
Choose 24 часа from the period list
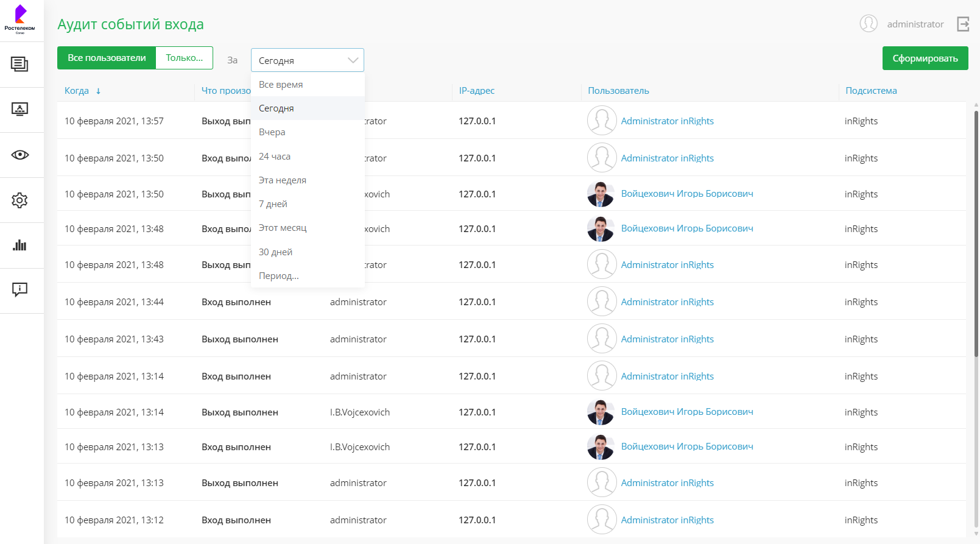[308, 157]
